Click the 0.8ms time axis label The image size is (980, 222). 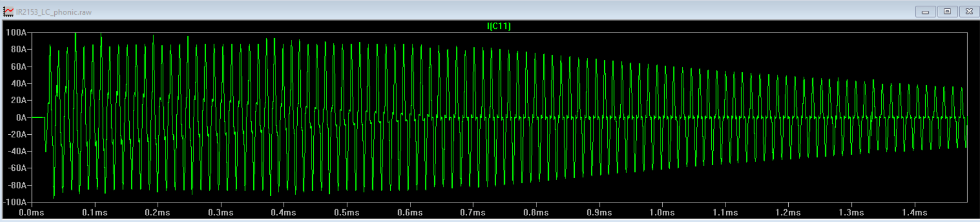536,213
